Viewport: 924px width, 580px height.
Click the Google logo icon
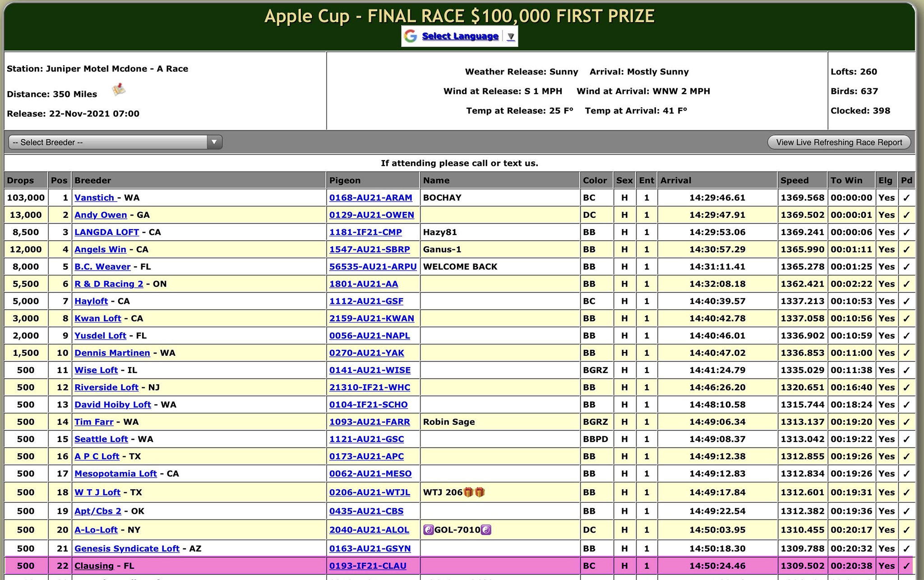[x=410, y=36]
